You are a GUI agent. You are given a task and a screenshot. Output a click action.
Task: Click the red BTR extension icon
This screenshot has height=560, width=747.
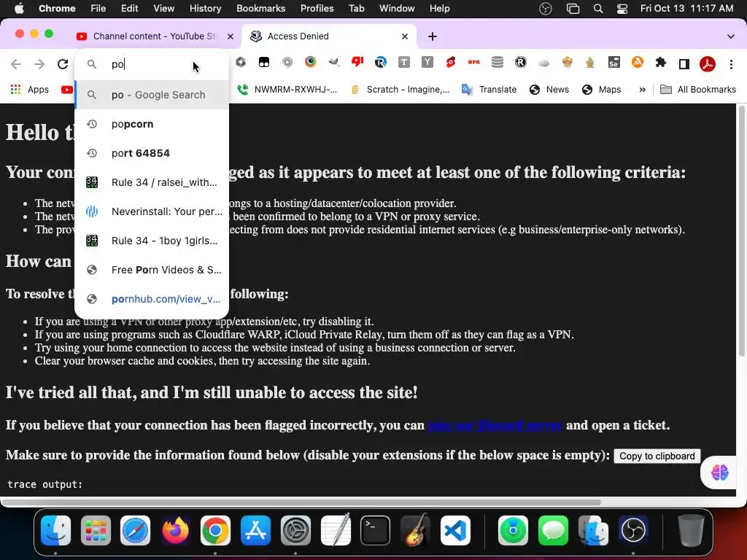tap(473, 62)
